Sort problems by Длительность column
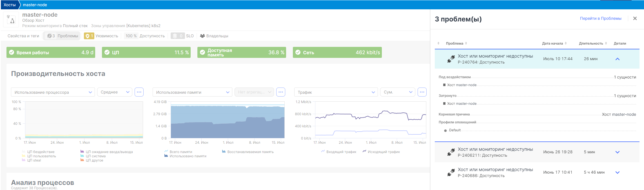The height and width of the screenshot is (190, 644). [x=591, y=43]
